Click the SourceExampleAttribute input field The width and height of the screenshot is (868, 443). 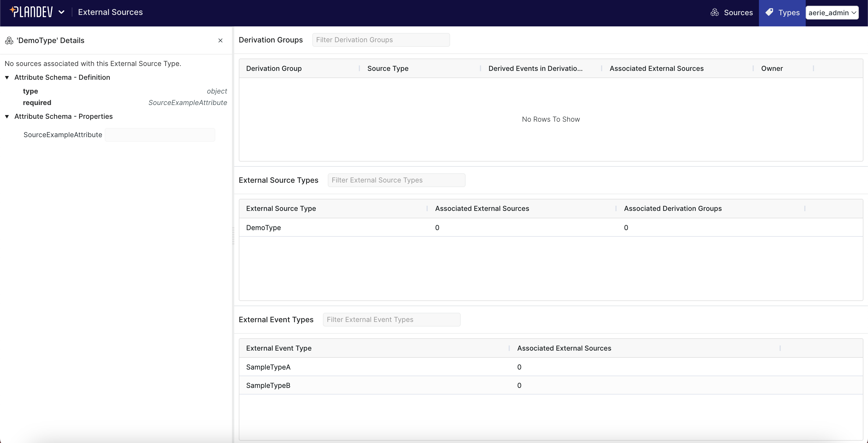click(160, 134)
